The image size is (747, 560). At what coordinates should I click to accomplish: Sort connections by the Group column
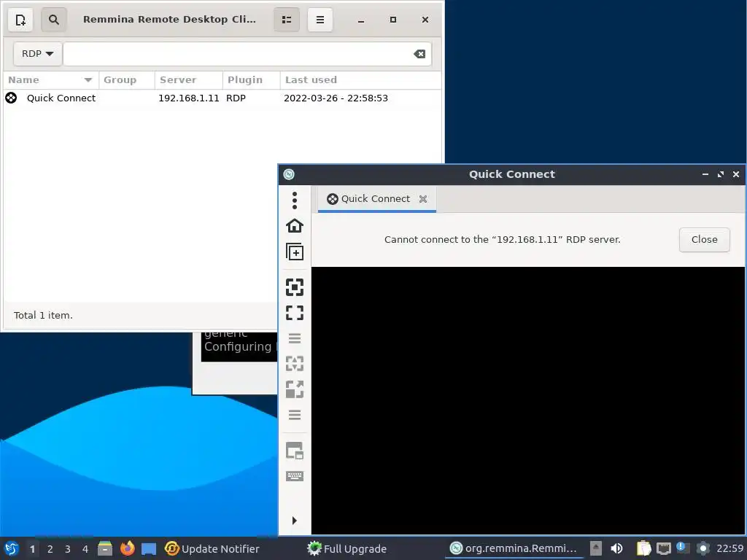click(127, 80)
